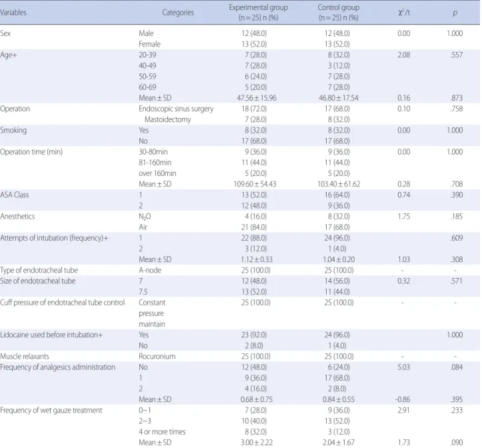Click the '20-39' age category
Image resolution: width=482 pixels, height=448 pixels.
pos(147,55)
